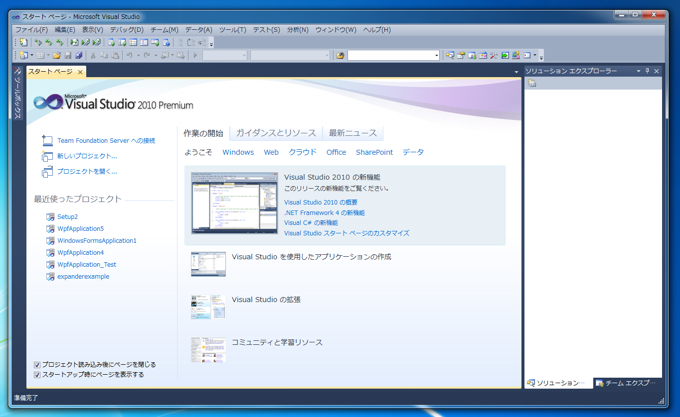Screen dimensions: 680x417
Task: Click .NET Framework 4 の新機能 link
Action: click(324, 212)
